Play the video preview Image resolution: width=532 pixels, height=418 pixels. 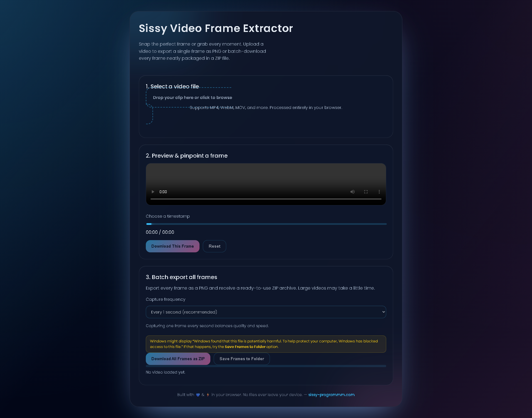[153, 192]
